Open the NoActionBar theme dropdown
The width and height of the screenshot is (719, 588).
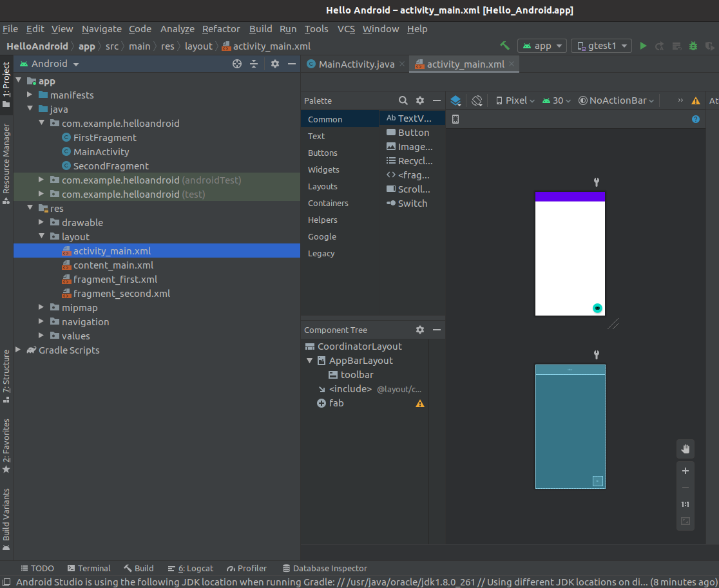click(x=617, y=100)
